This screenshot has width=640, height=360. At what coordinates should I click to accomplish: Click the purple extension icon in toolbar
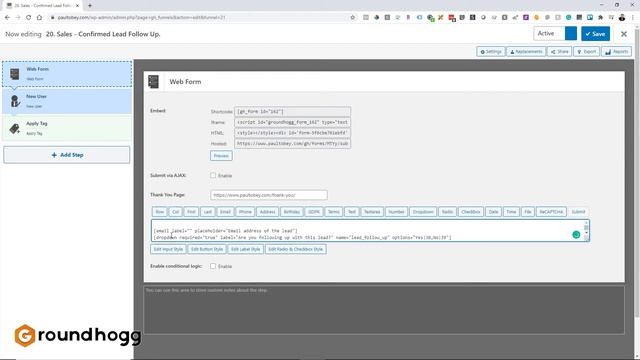point(526,18)
